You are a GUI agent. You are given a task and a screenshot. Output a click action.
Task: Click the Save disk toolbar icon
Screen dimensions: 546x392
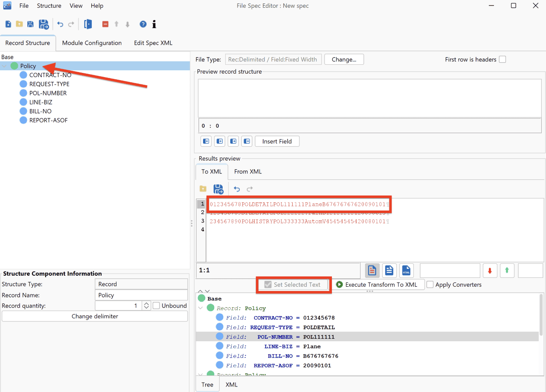click(x=30, y=24)
